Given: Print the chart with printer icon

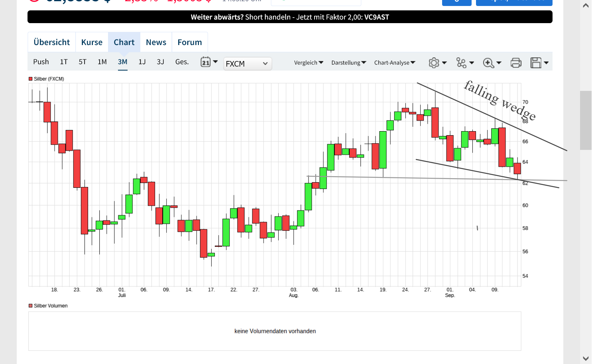Looking at the screenshot, I should click(516, 63).
